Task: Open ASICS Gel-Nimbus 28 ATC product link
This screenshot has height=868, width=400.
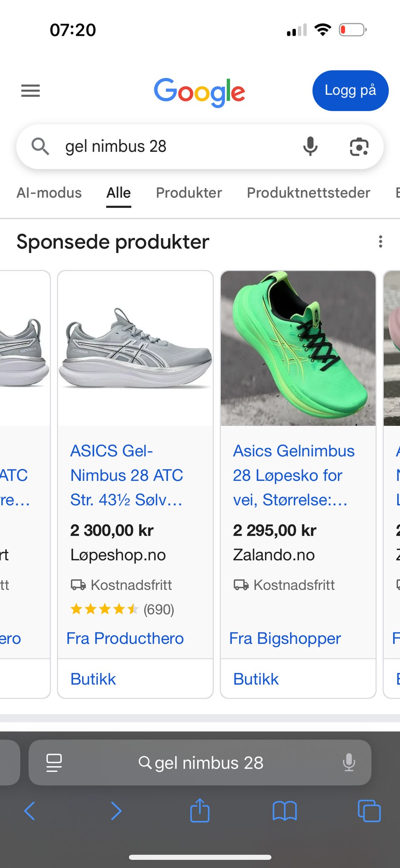Action: [x=126, y=475]
